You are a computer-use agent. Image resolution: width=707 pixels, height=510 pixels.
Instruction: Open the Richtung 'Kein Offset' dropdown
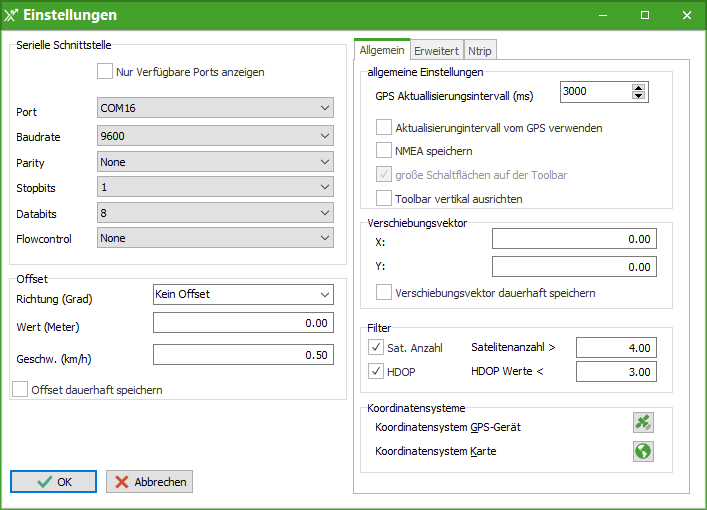pyautogui.click(x=324, y=295)
